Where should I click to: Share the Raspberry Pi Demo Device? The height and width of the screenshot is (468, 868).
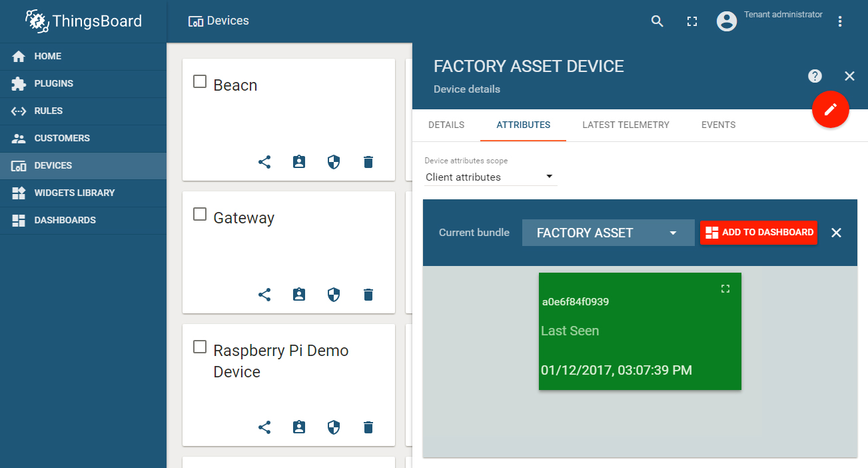pos(264,427)
